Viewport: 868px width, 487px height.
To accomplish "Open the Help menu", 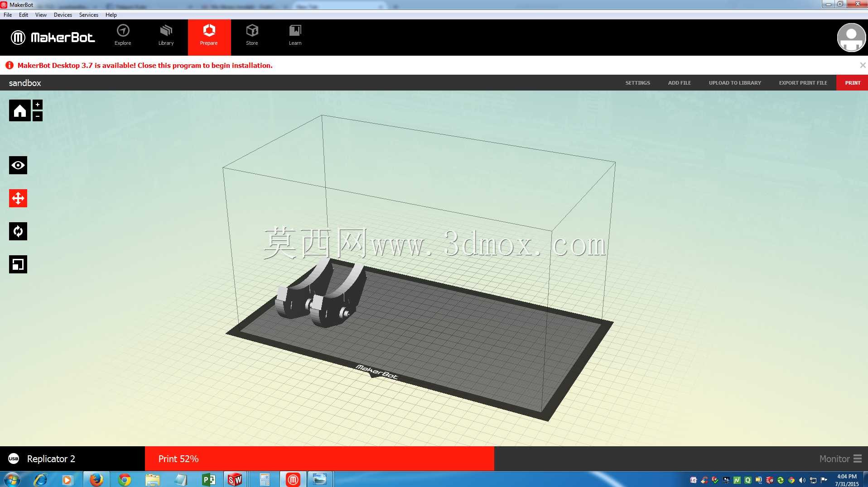I will [111, 15].
